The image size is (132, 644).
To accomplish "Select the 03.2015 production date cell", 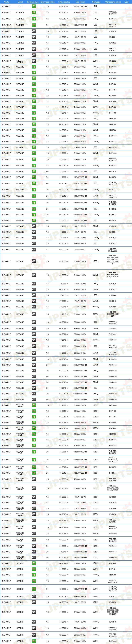I will [x=64, y=6].
